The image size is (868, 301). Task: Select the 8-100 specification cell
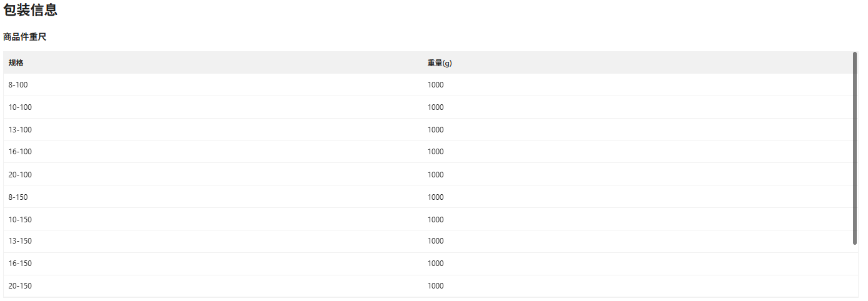(x=18, y=85)
